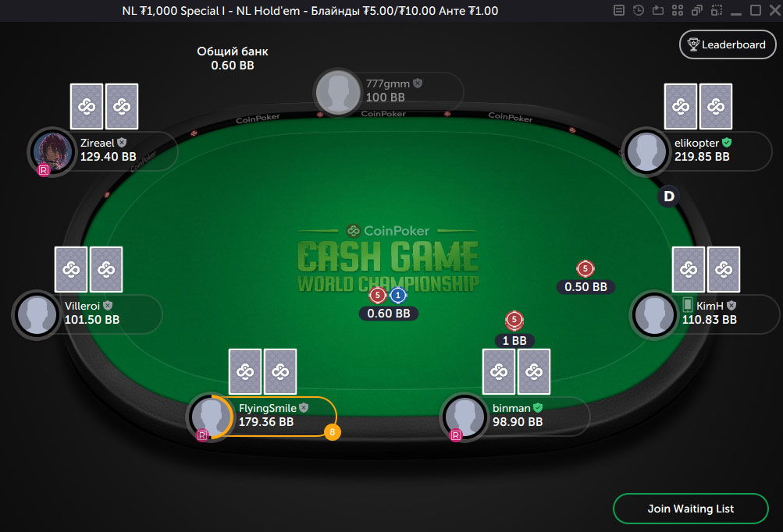Click the dealer D button marker
This screenshot has width=783, height=532.
(x=669, y=196)
